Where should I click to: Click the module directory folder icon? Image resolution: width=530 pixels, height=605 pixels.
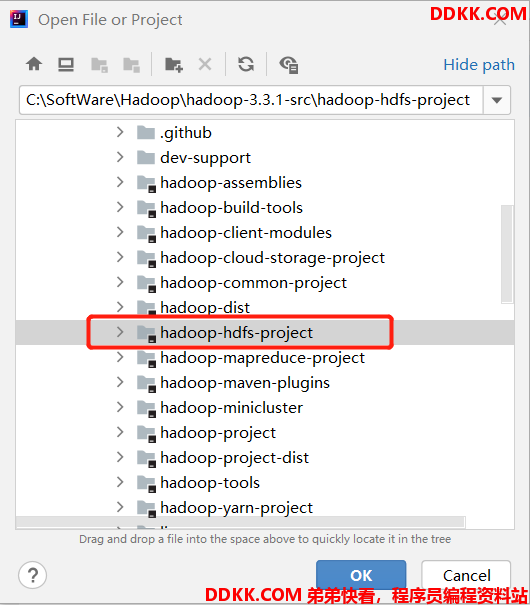click(132, 65)
